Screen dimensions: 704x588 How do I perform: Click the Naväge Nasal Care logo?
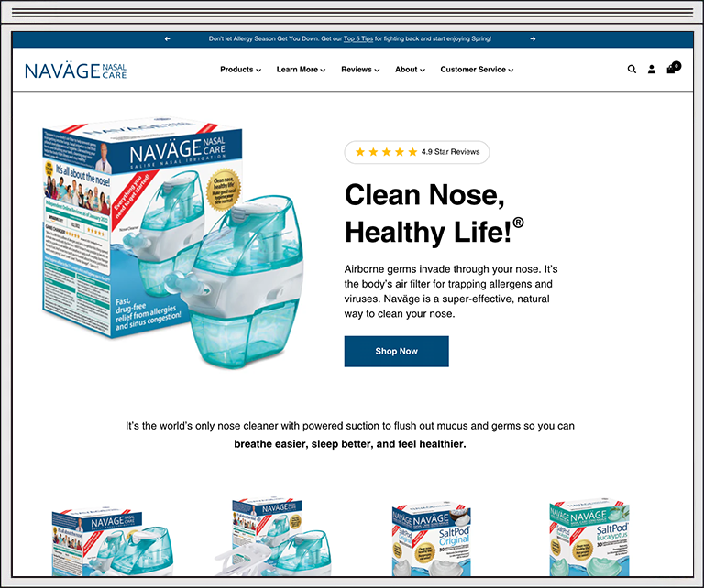pos(76,71)
